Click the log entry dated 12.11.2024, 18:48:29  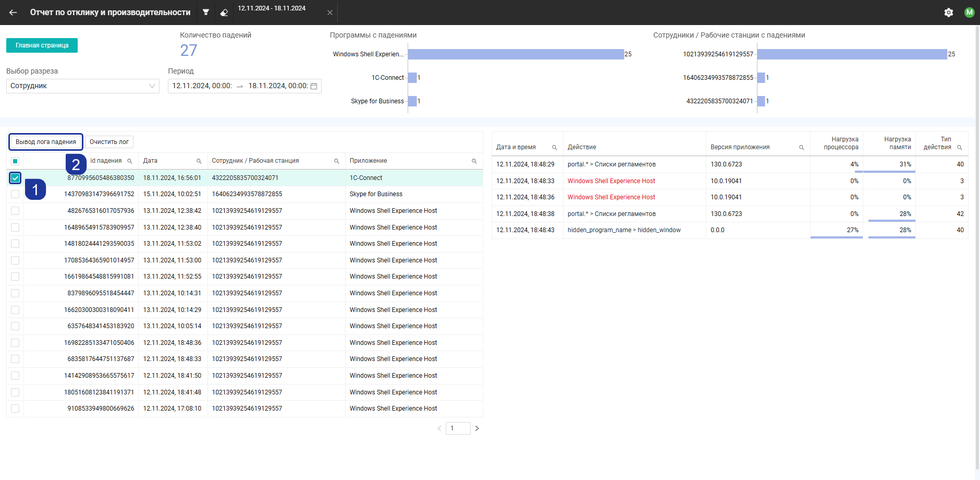pyautogui.click(x=525, y=164)
